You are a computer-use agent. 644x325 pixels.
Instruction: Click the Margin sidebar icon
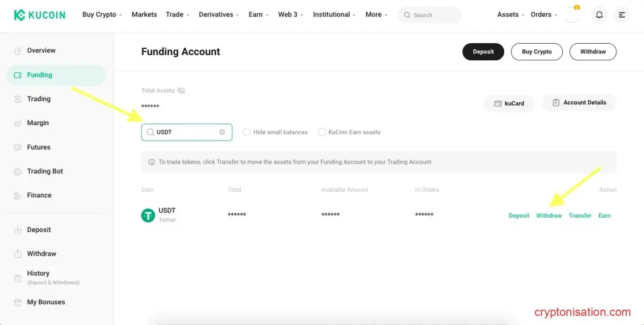point(18,123)
